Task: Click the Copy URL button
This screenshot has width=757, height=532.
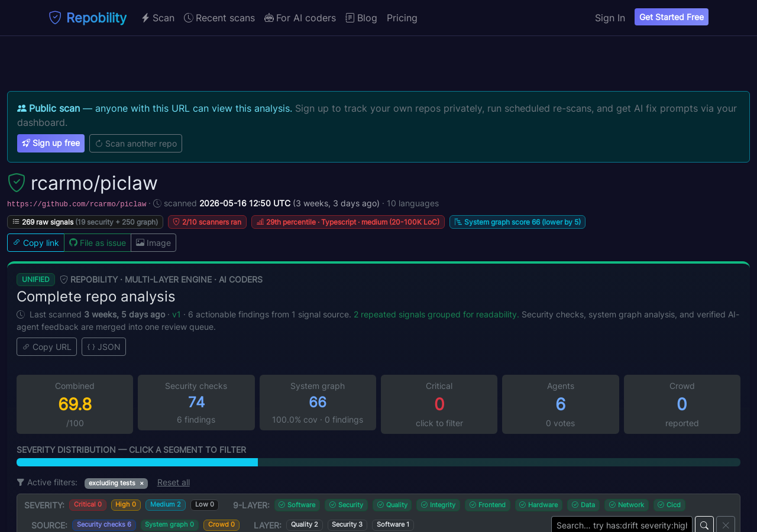Action: pyautogui.click(x=47, y=347)
